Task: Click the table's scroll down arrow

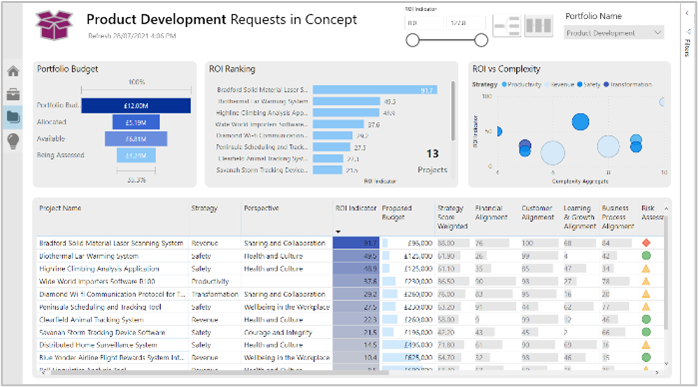Action: click(x=666, y=363)
